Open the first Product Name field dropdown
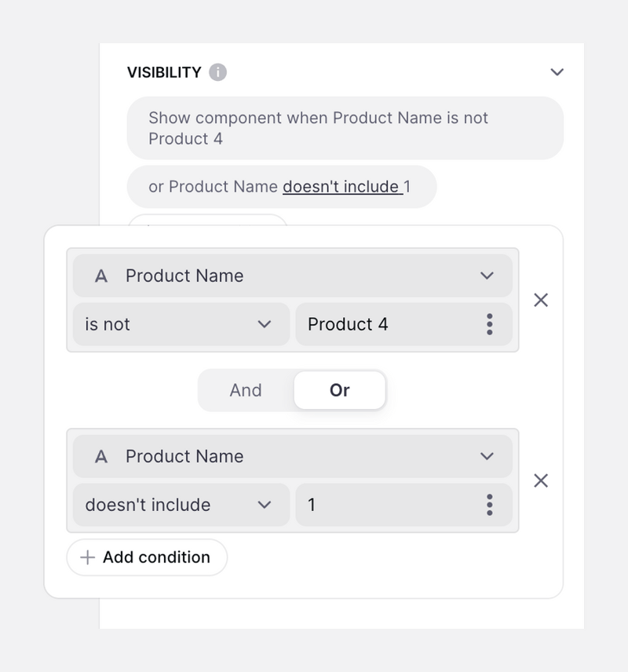Image resolution: width=628 pixels, height=672 pixels. 487,276
